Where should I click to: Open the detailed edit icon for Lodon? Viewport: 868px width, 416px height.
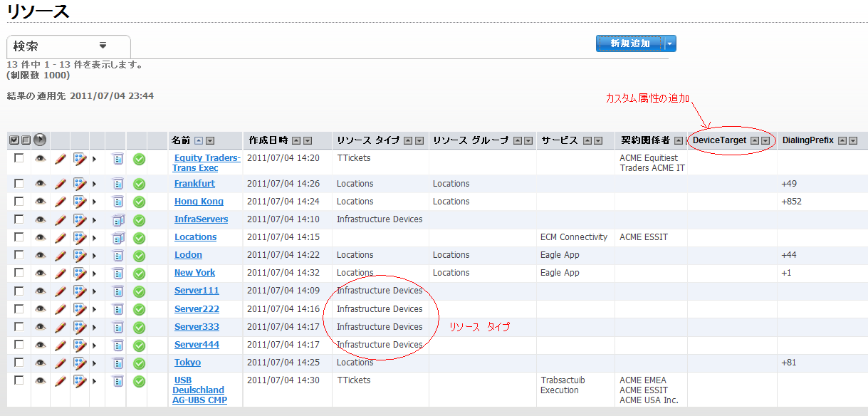[x=80, y=255]
